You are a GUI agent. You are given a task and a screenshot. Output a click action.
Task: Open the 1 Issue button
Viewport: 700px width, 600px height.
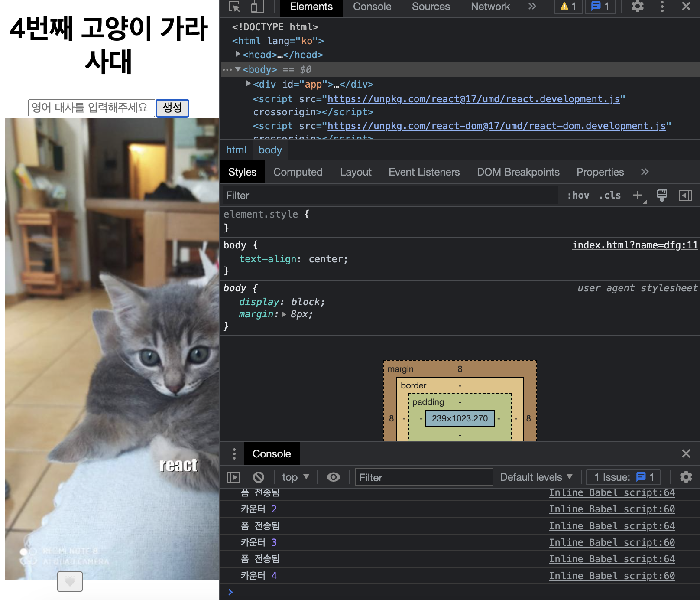623,477
